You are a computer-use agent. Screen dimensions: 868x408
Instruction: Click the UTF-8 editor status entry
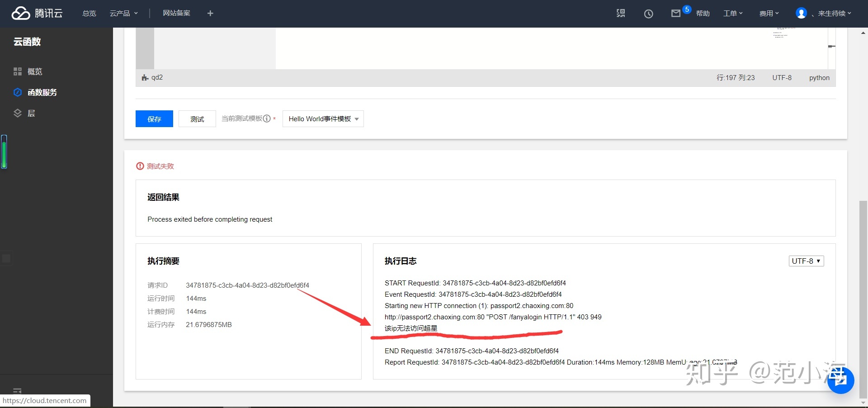click(782, 78)
